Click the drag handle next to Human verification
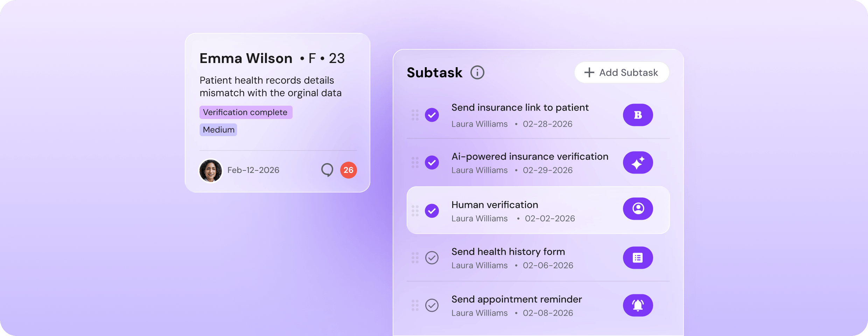 [415, 210]
